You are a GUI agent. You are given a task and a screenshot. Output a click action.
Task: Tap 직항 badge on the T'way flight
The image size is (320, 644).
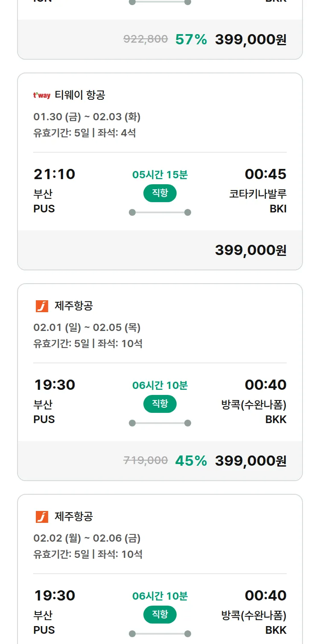coord(160,193)
